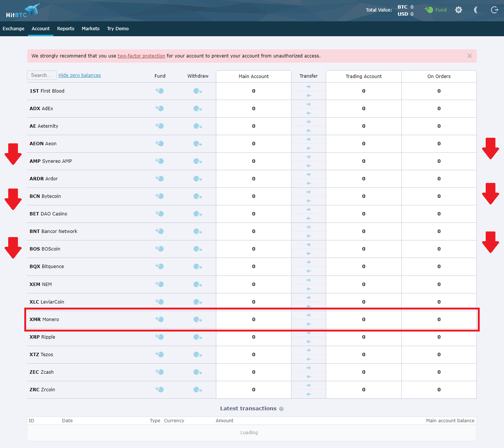
Task: Click the Fund icon for ZRC Zrcoin
Action: pos(160,389)
